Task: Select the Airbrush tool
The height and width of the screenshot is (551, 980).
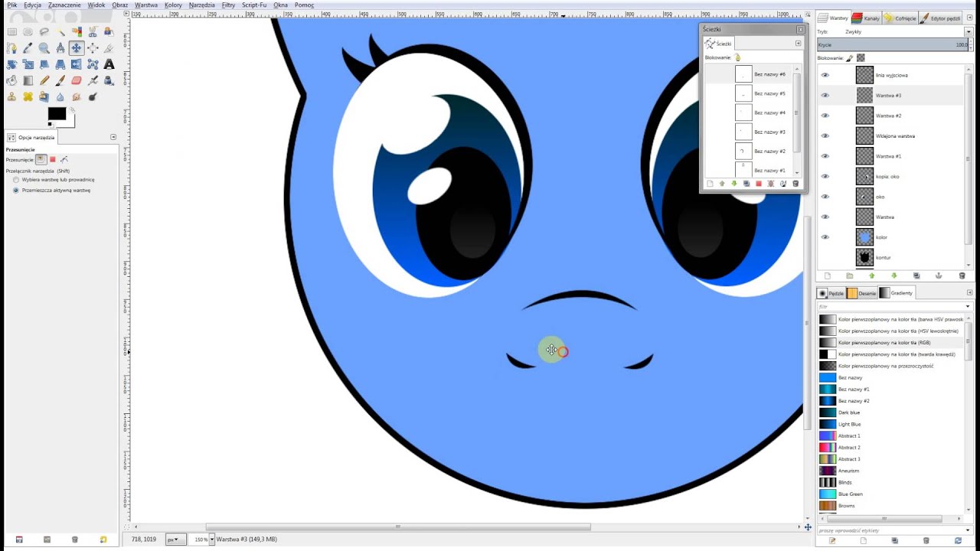Action: [93, 80]
